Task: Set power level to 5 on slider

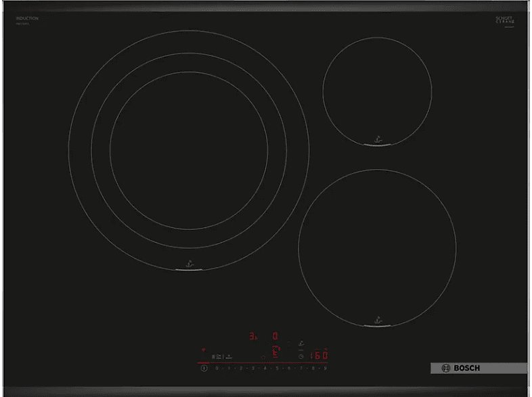Action: tap(277, 369)
